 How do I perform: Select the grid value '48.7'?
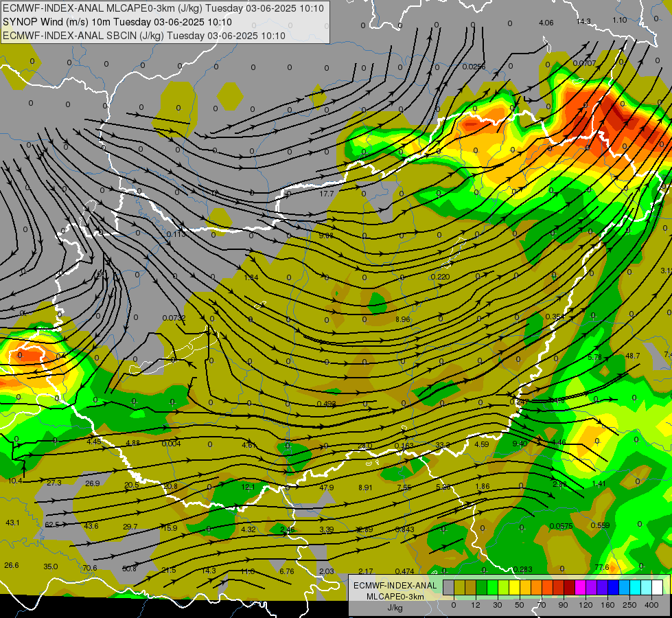point(633,356)
